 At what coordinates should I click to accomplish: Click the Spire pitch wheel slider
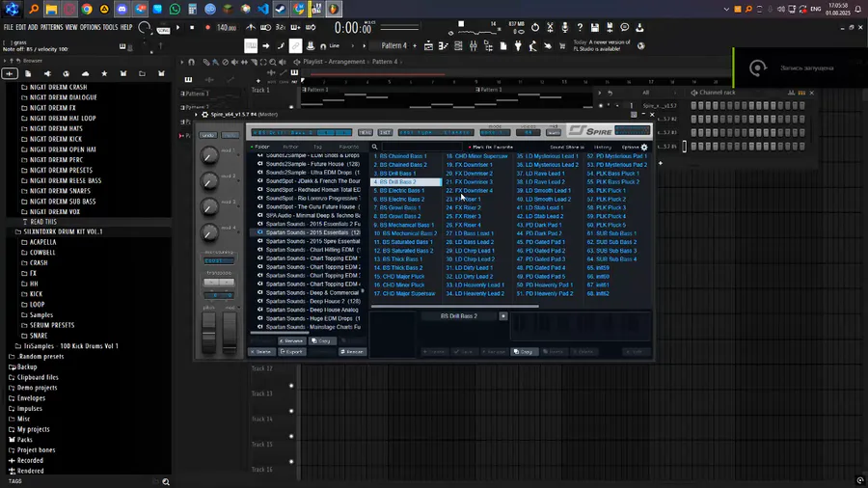(208, 332)
